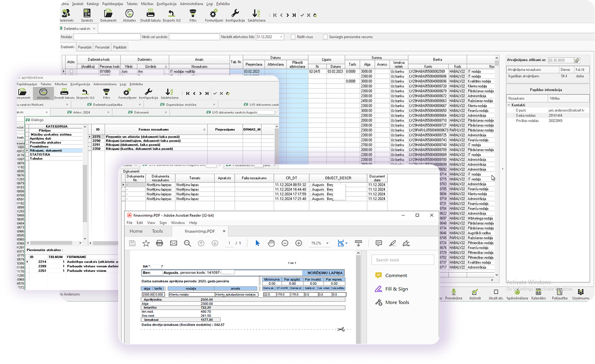Tick the Atzīm. checkbox in first employee row
Screen dimensions: 595x364
(x=71, y=72)
